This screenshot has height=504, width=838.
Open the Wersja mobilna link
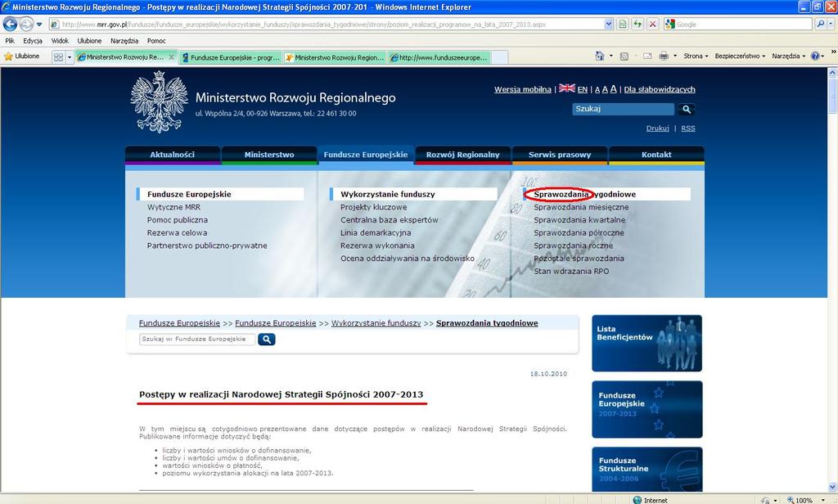[x=522, y=89]
